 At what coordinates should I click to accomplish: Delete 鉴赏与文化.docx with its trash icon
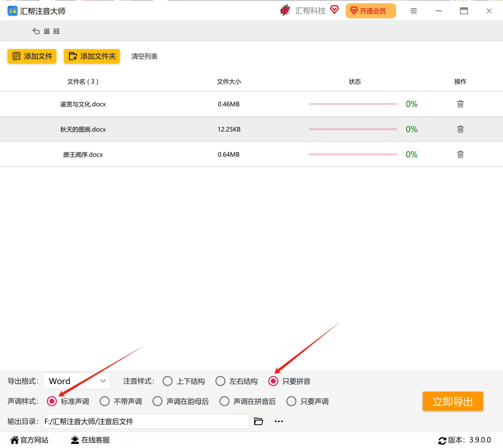pyautogui.click(x=460, y=104)
